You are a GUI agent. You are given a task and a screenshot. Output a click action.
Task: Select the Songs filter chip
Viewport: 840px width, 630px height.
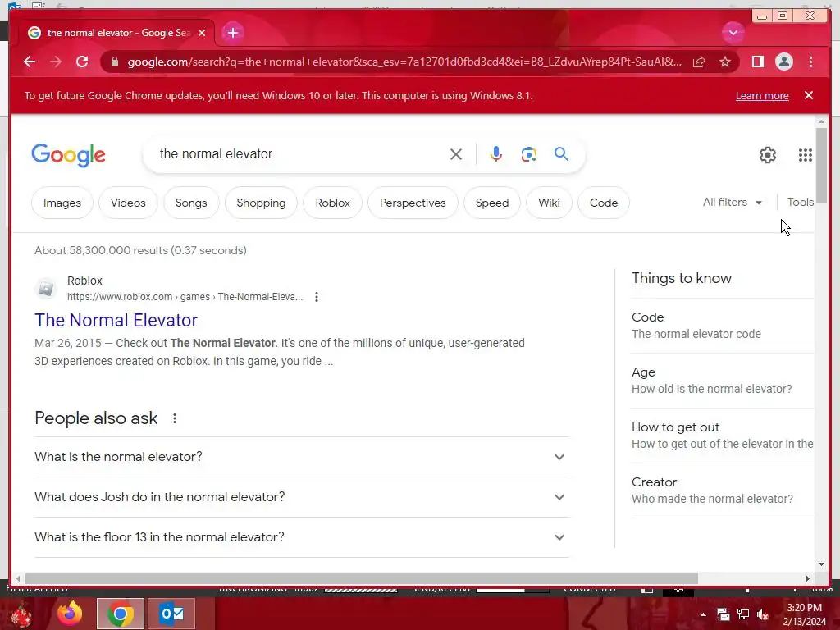[x=191, y=203]
